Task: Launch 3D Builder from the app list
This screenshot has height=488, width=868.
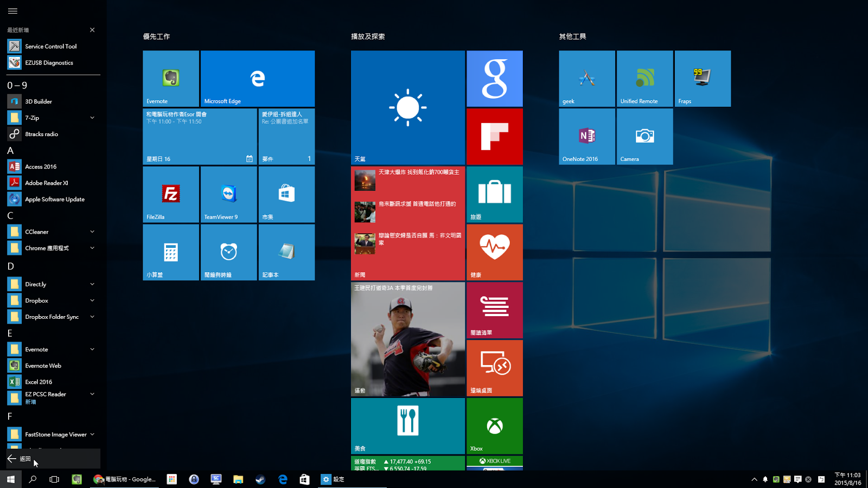Action: (53, 101)
